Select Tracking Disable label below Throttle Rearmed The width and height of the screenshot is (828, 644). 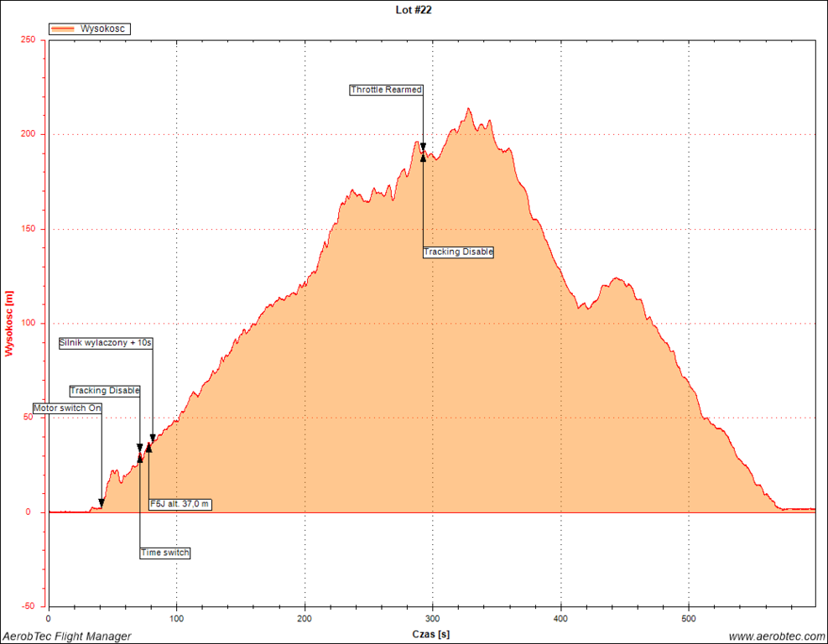click(458, 252)
